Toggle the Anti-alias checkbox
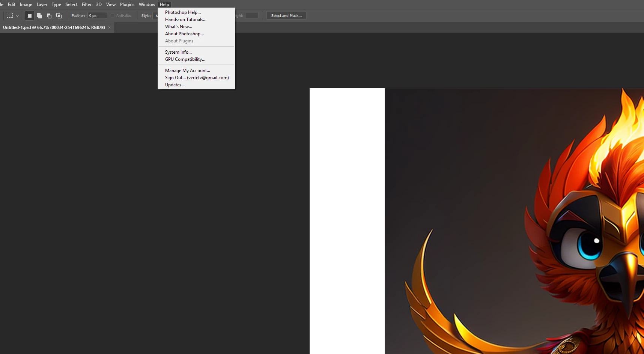This screenshot has width=644, height=354. pyautogui.click(x=113, y=16)
